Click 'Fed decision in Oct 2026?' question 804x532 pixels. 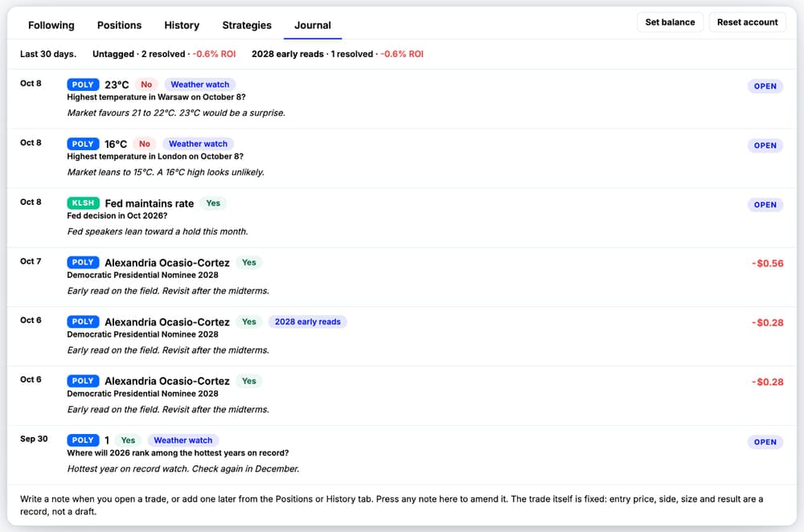[117, 215]
